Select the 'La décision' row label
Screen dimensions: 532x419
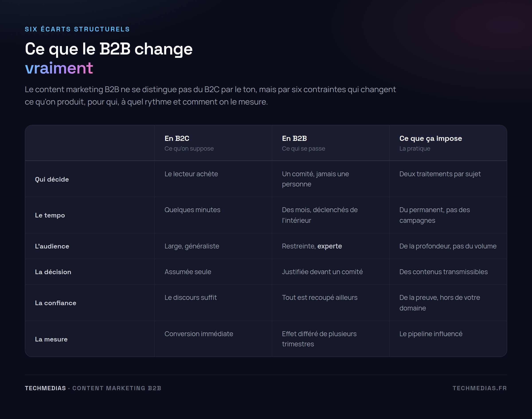tap(53, 272)
